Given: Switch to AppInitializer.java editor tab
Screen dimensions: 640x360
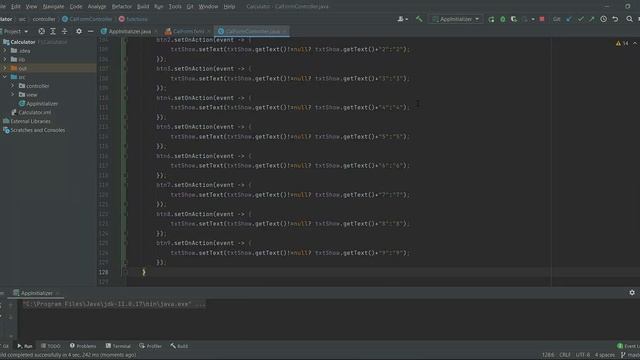Looking at the screenshot, I should click(129, 31).
